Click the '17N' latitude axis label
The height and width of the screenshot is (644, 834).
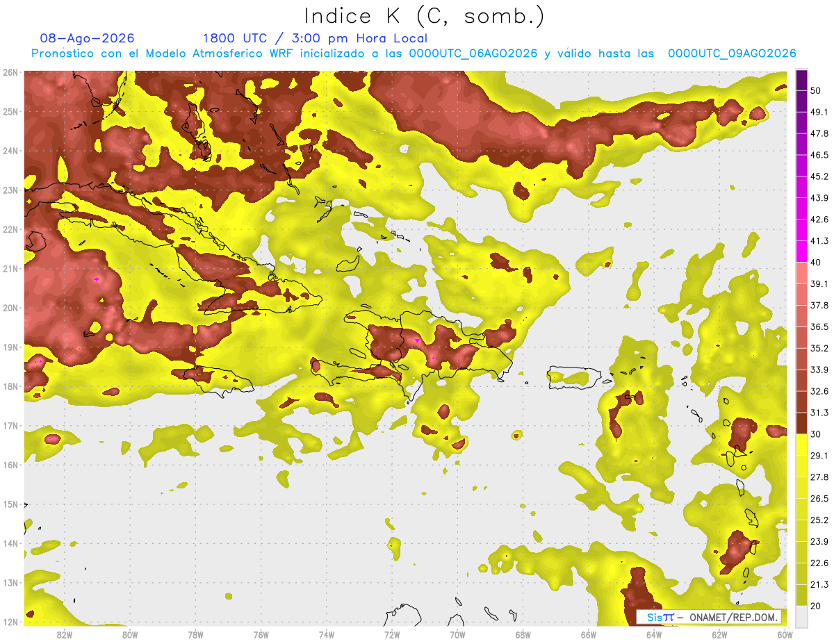point(10,425)
